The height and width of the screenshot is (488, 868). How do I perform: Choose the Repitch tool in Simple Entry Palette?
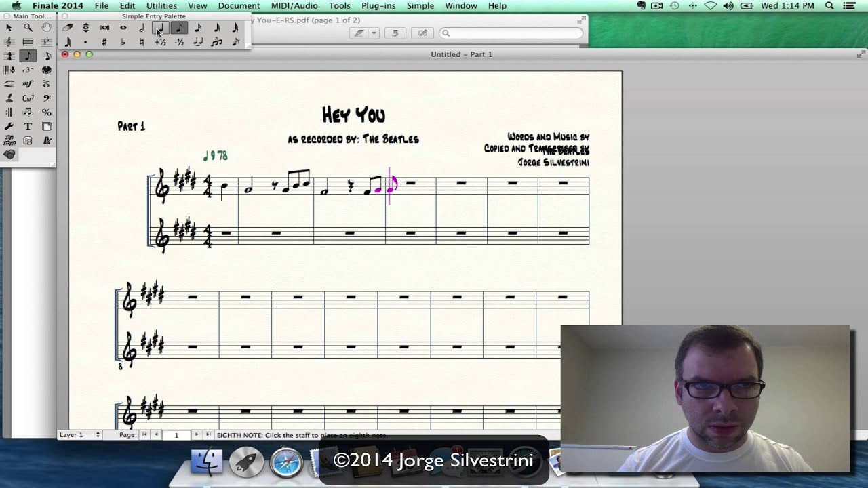point(85,28)
